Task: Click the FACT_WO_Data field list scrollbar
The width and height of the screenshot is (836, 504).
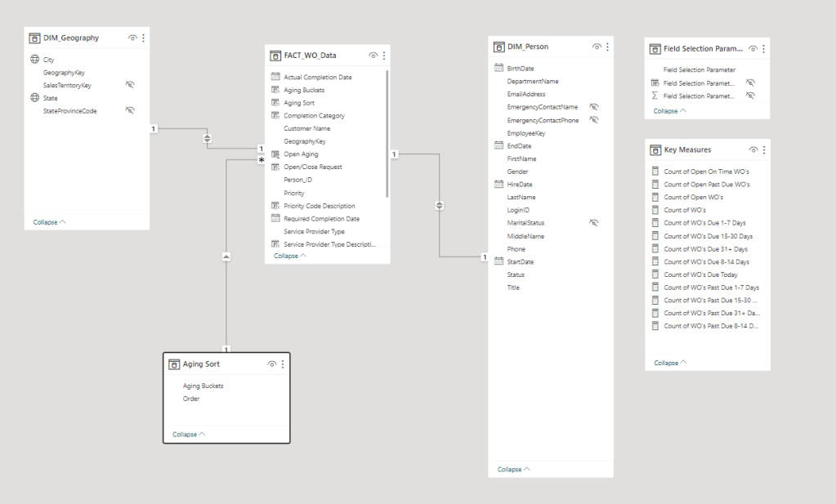Action: (387, 131)
